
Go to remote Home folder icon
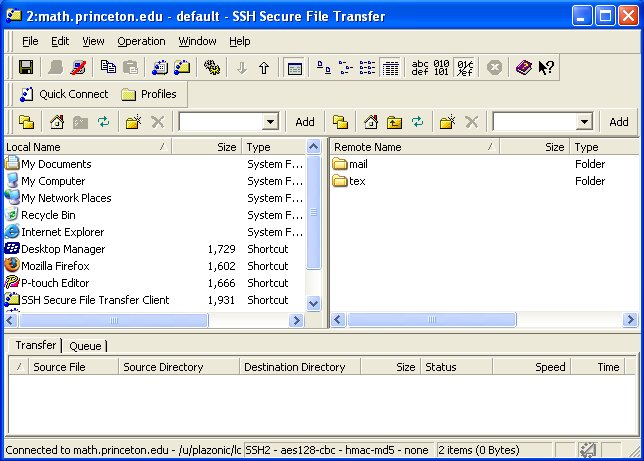coord(371,122)
